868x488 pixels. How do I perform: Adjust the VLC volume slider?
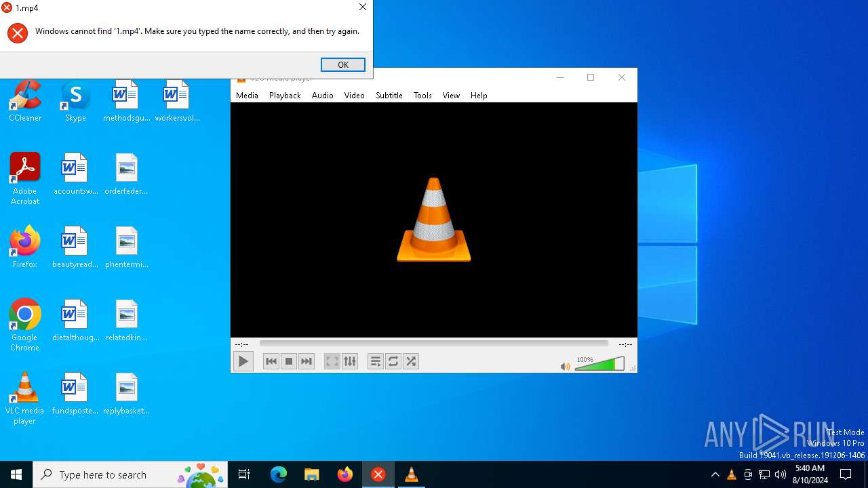coord(599,365)
